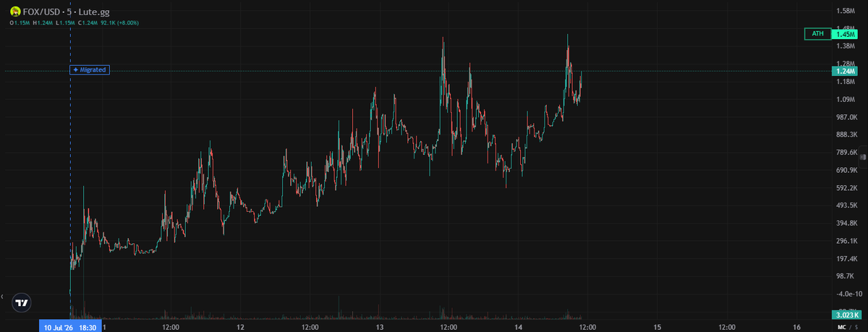Click the 98.7K price axis label
868x332 pixels.
846,276
